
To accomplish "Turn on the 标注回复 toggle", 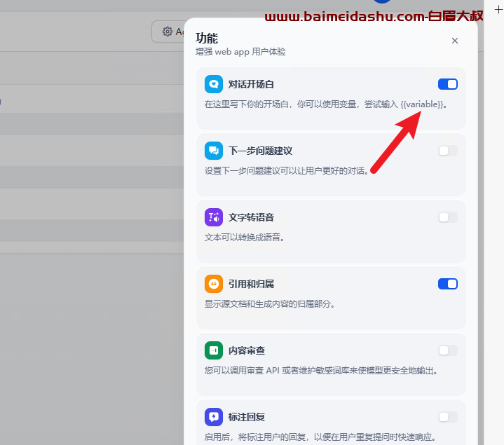I will point(448,417).
